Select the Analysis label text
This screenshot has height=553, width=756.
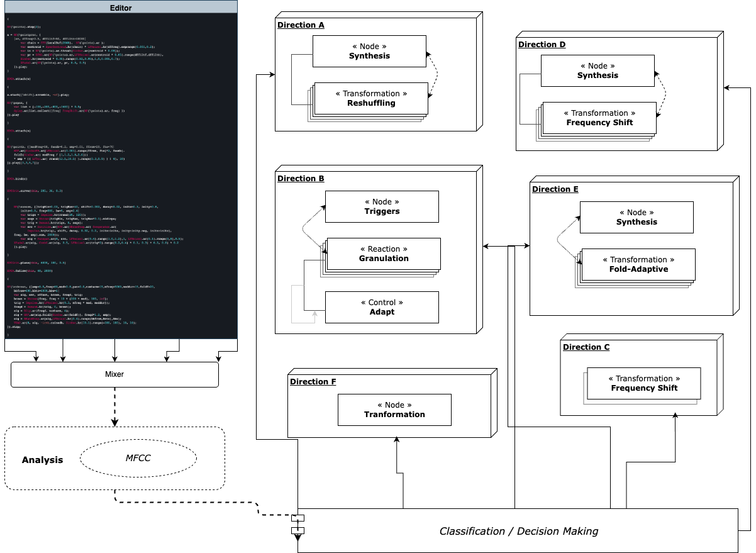(x=43, y=460)
